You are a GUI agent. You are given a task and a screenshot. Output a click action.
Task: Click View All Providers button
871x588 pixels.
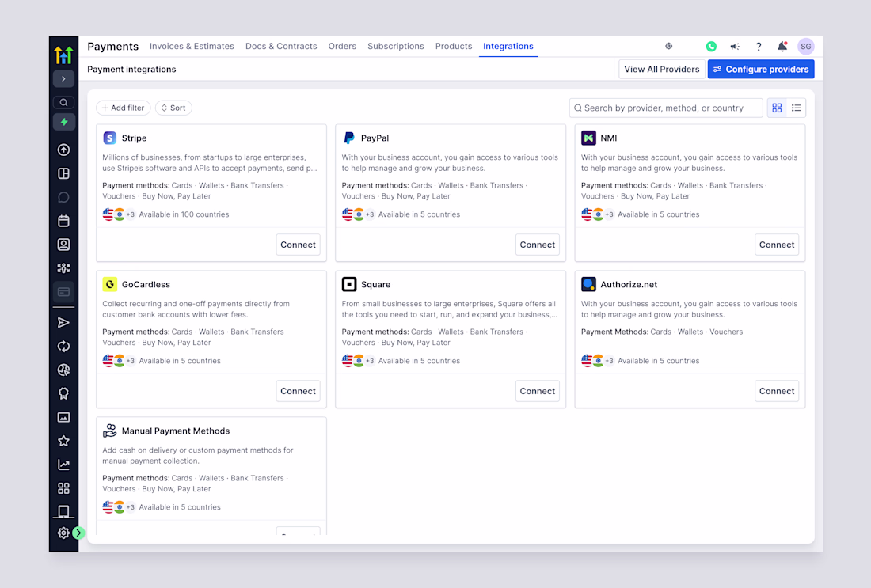662,70
